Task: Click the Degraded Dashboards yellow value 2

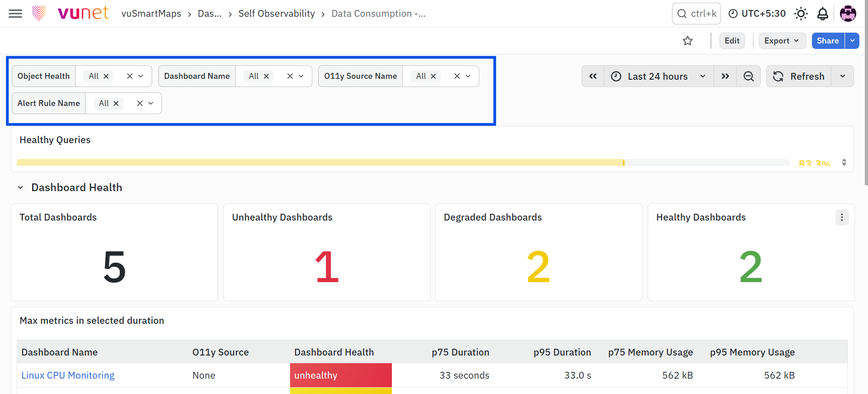Action: 539,267
